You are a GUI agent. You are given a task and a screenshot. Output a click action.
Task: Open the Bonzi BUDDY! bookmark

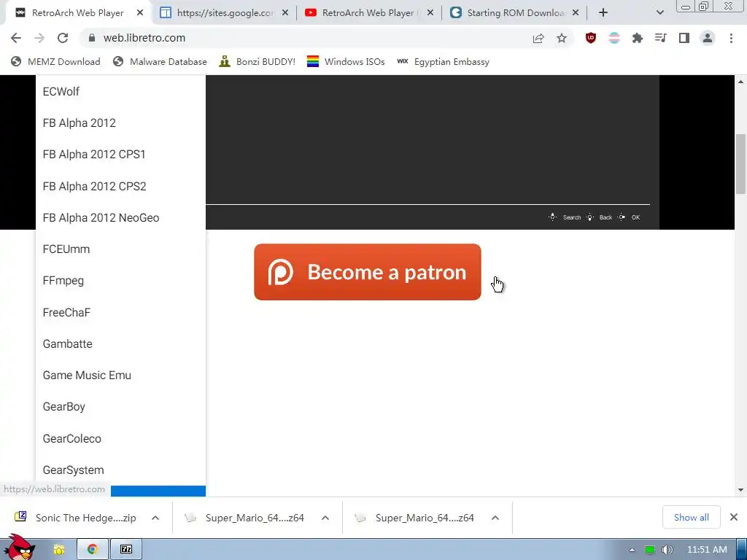(x=258, y=62)
